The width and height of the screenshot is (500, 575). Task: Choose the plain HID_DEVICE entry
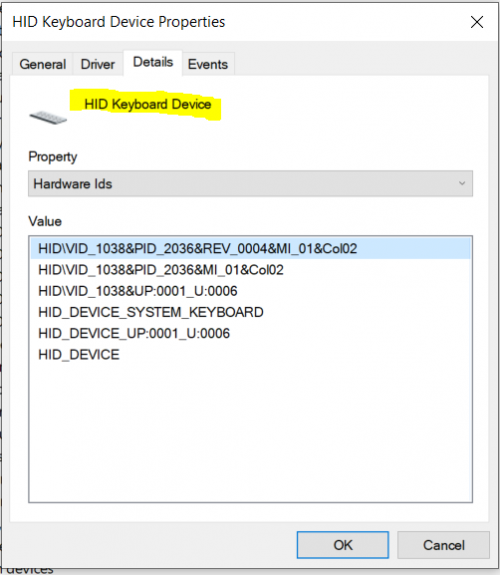click(x=79, y=355)
